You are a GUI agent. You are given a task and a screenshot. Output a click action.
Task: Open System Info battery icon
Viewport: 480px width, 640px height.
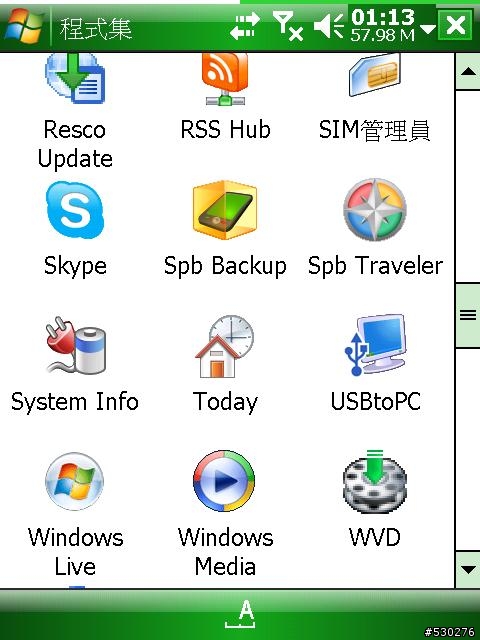tap(76, 345)
